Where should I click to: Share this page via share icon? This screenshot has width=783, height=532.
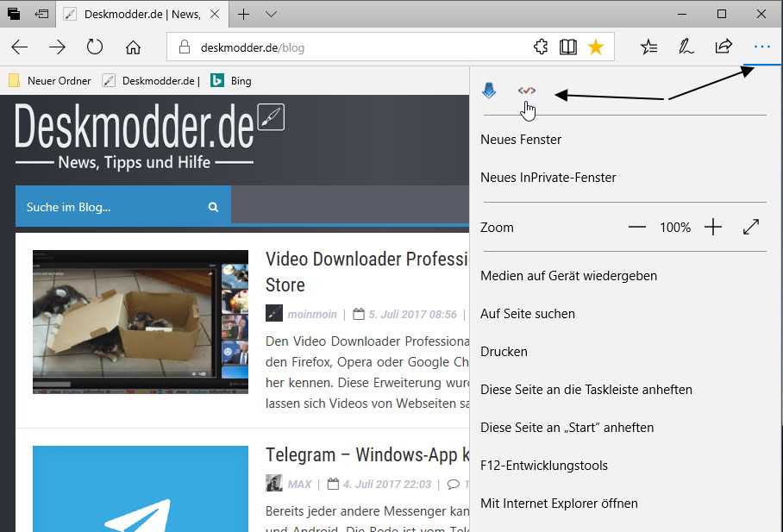point(723,47)
